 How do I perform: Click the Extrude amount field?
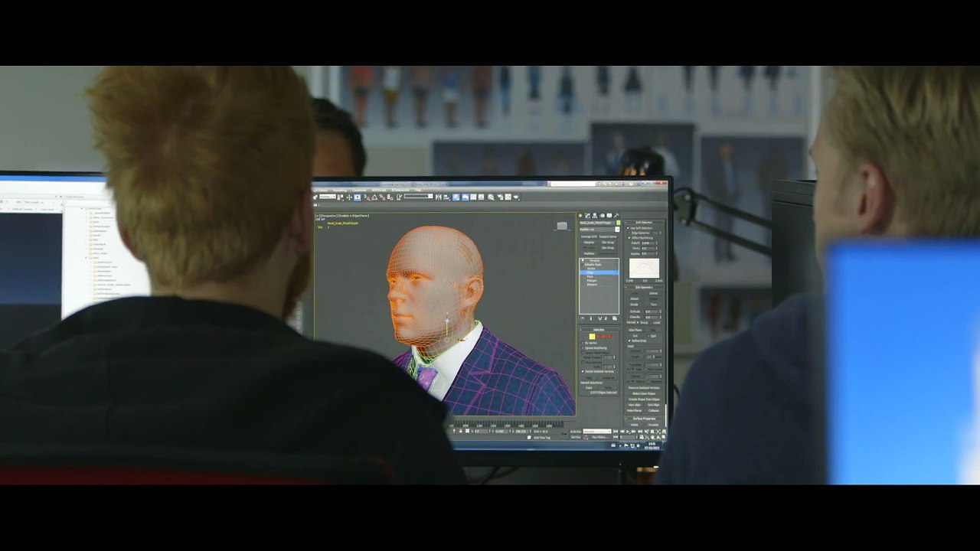click(x=651, y=311)
